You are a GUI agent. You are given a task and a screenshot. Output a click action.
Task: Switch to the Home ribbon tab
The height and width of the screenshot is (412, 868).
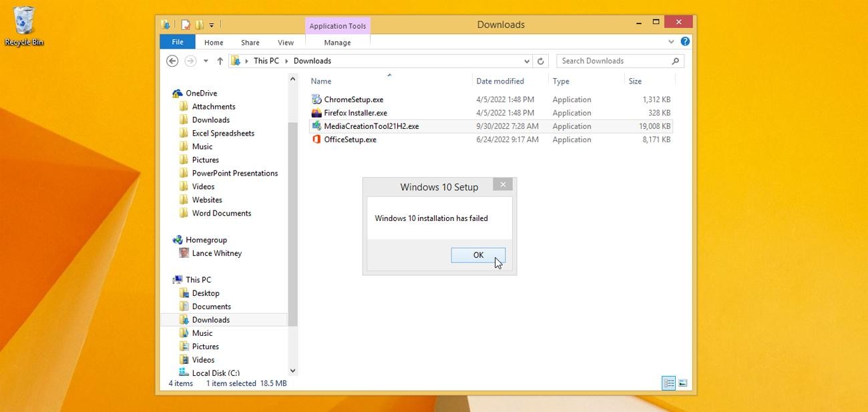[x=214, y=42]
